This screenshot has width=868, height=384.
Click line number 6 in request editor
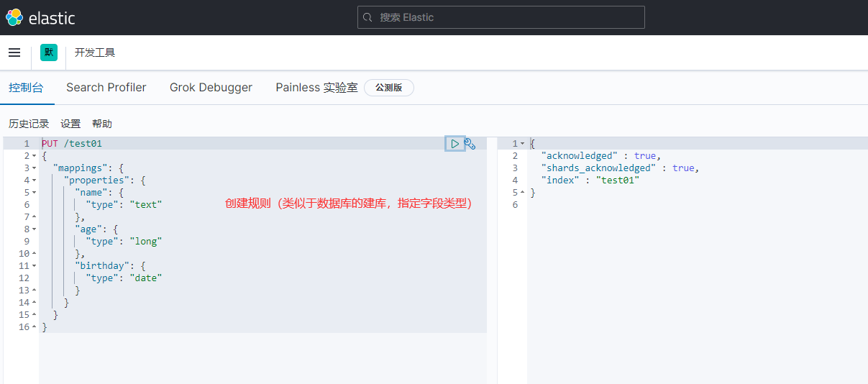(x=26, y=205)
